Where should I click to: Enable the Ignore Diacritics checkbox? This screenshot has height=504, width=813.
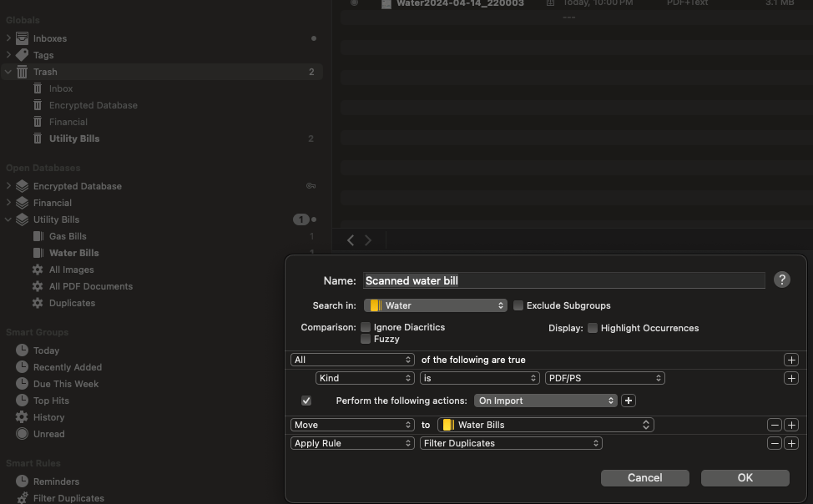366,327
